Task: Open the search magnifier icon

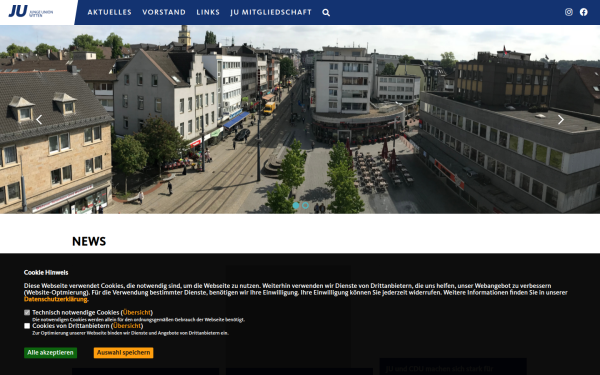Action: point(326,13)
